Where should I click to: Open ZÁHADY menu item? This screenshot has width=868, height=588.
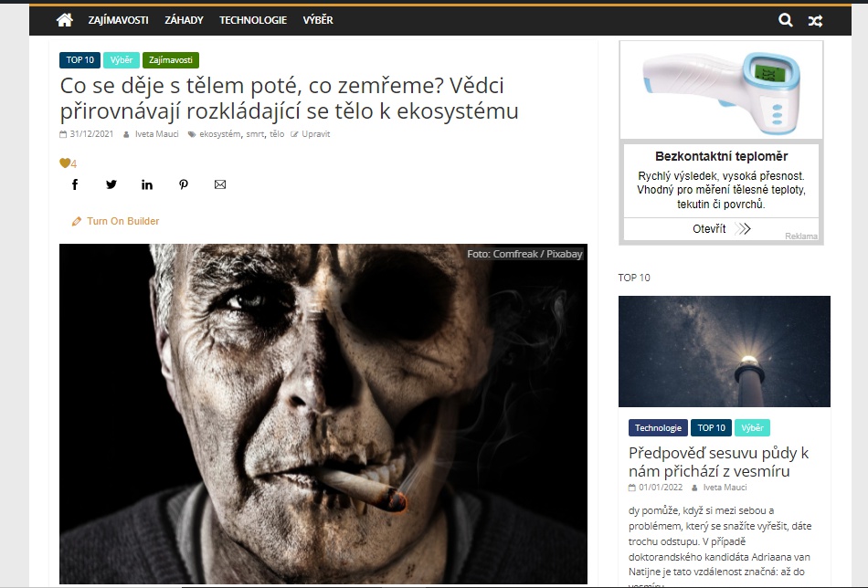point(184,20)
